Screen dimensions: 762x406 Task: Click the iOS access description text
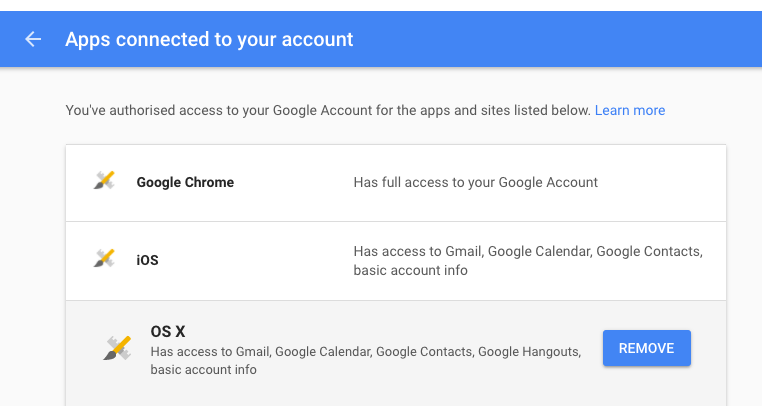coord(528,260)
